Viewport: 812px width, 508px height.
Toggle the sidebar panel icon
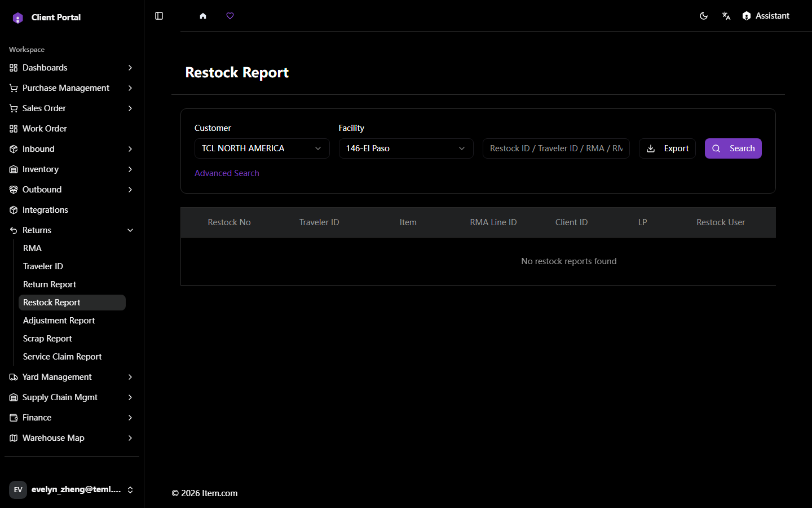(x=159, y=16)
